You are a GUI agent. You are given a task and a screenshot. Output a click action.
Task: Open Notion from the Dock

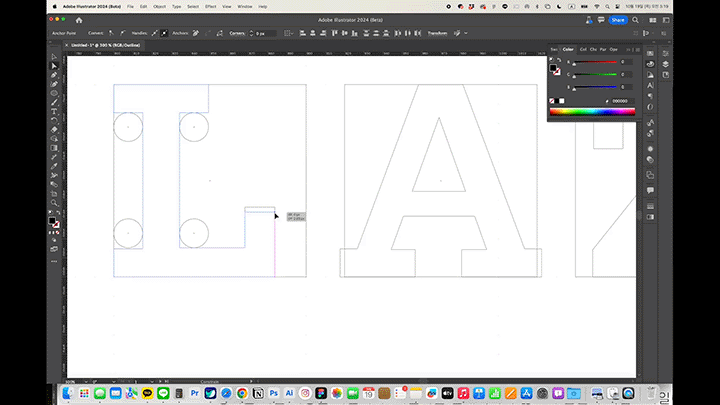tap(258, 394)
